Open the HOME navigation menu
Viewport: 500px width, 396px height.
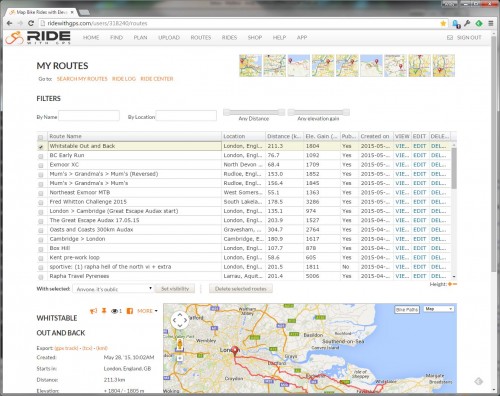click(91, 38)
